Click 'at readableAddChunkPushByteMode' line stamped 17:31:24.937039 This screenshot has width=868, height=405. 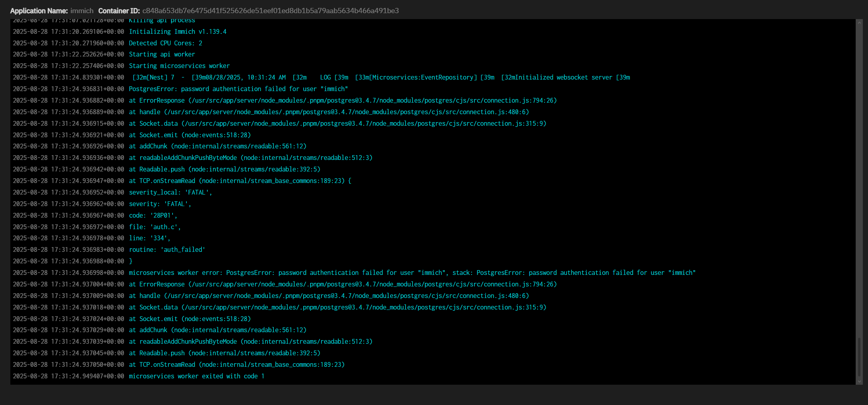[250, 342]
